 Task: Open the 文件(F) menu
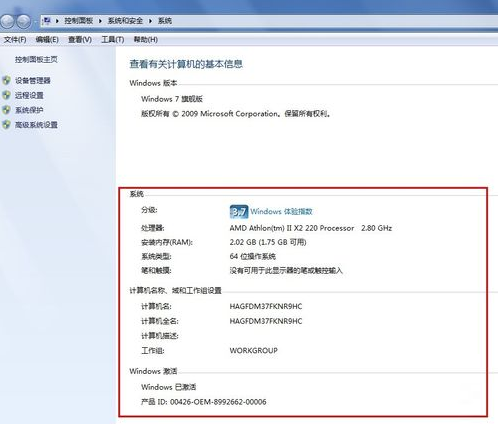15,39
